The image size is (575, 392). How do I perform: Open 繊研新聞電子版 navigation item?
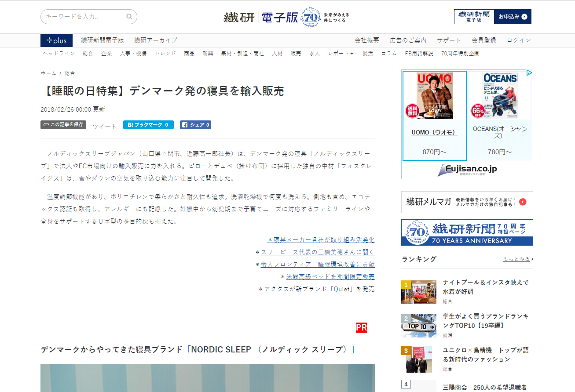pos(103,40)
